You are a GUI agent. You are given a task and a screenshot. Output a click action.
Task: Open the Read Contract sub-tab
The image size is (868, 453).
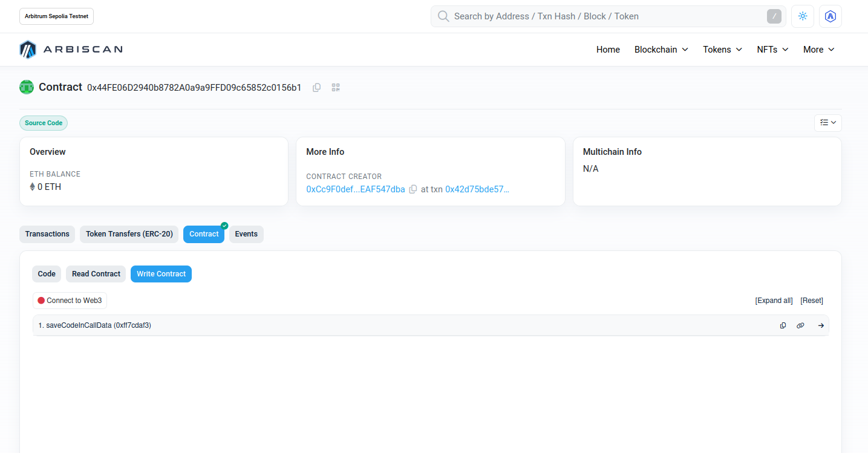pos(96,274)
